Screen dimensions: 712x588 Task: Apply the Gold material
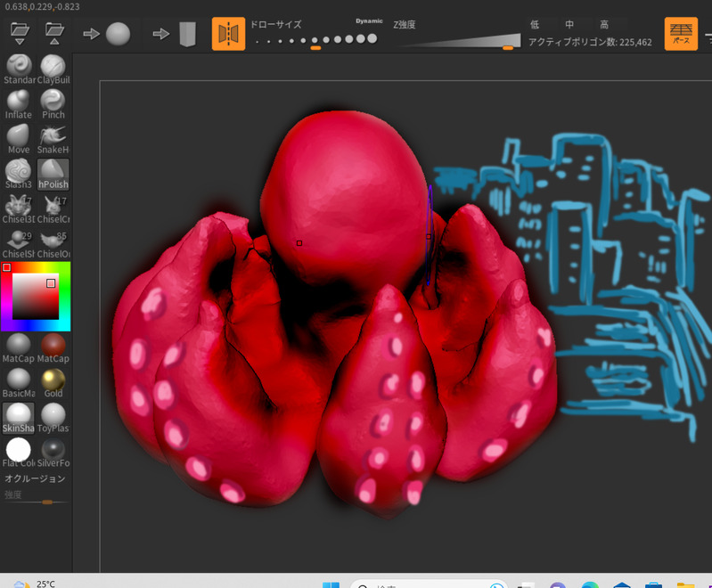tap(53, 380)
